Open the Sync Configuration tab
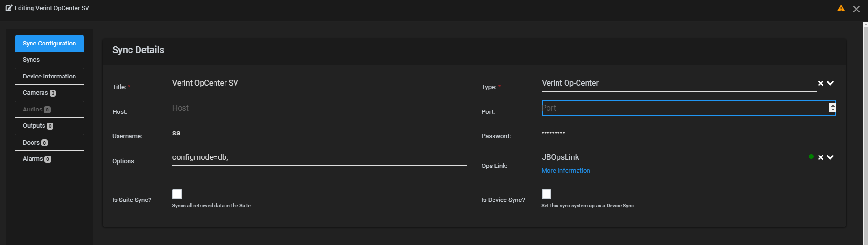Viewport: 868px width, 245px height. (x=49, y=43)
